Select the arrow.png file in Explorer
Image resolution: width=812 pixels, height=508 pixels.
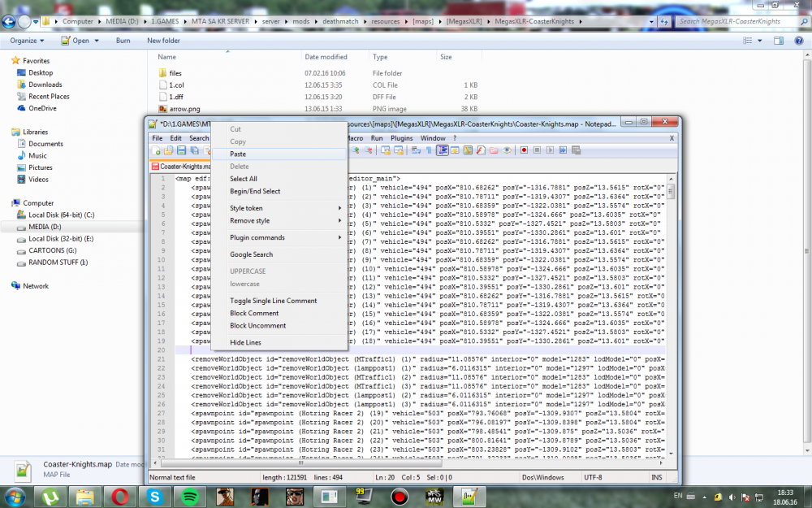(184, 108)
